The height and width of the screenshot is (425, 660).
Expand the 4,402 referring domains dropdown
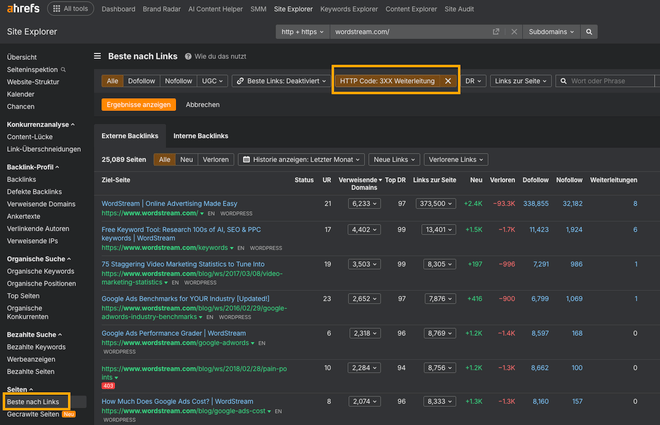point(364,230)
